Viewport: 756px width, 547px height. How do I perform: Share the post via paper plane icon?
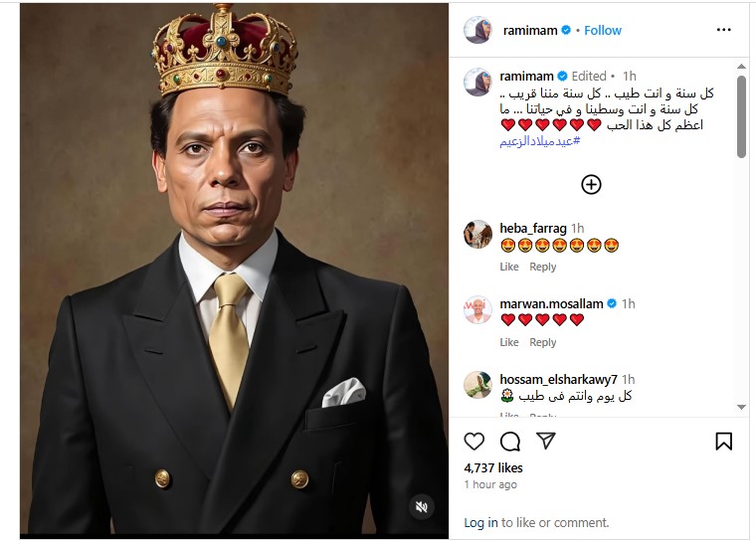pyautogui.click(x=545, y=441)
